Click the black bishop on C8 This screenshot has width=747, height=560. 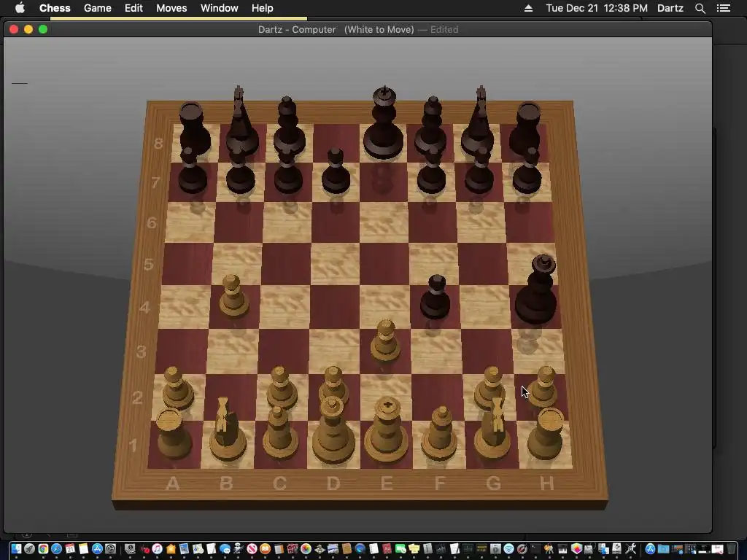pyautogui.click(x=288, y=125)
